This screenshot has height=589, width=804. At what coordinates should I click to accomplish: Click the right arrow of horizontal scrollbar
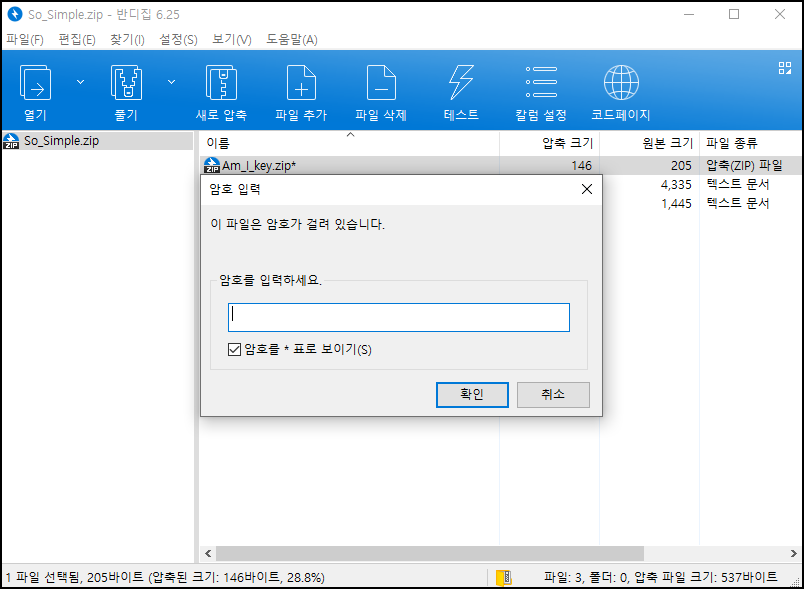pyautogui.click(x=794, y=553)
